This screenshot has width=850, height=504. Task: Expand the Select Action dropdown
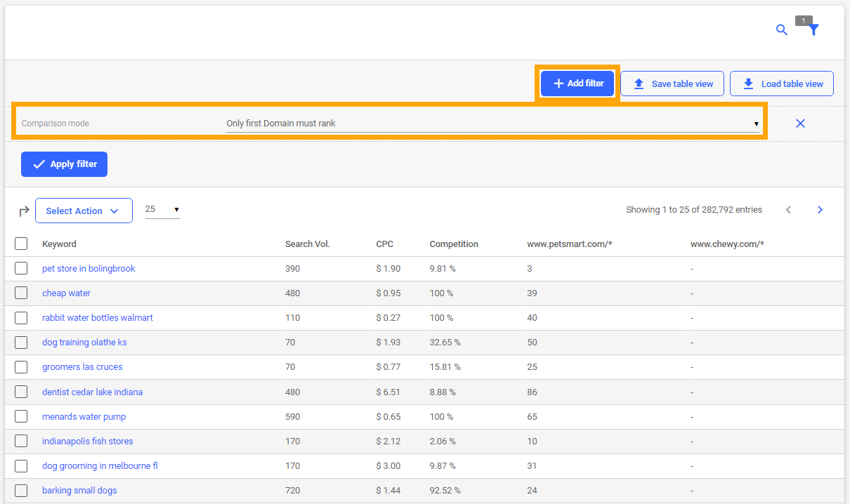tap(84, 211)
